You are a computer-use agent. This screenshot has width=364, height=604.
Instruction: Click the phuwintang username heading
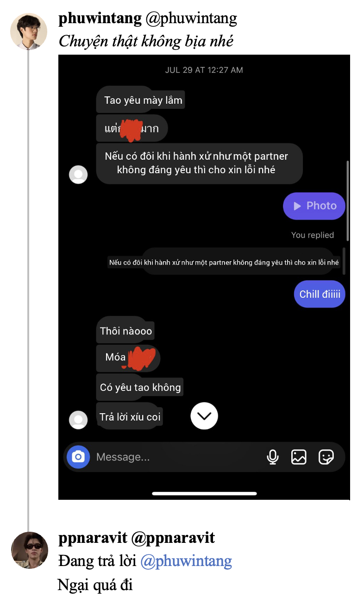[x=100, y=18]
